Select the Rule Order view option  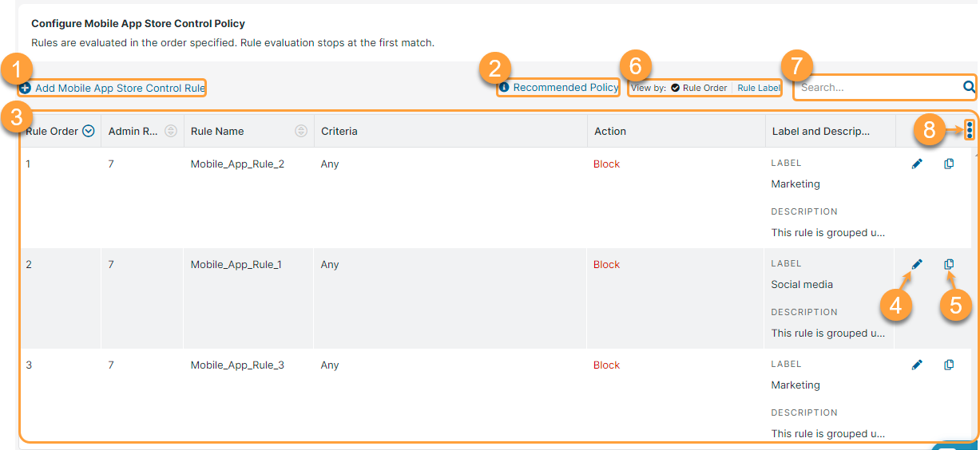[x=699, y=88]
